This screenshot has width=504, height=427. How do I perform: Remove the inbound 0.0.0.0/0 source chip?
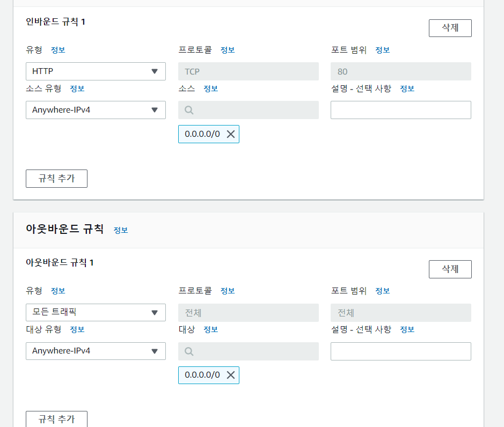click(231, 134)
